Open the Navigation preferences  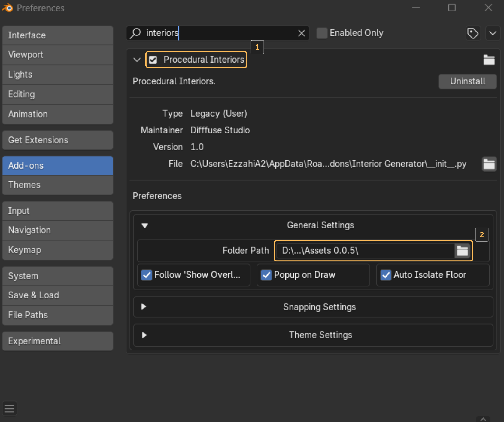(58, 230)
